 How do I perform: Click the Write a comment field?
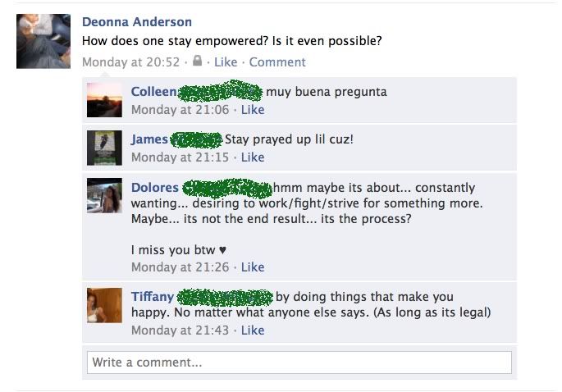coord(299,362)
